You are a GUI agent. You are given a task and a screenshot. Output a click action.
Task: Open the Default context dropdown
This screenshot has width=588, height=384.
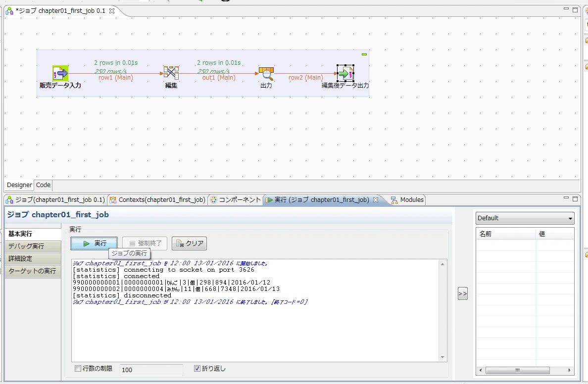(525, 218)
